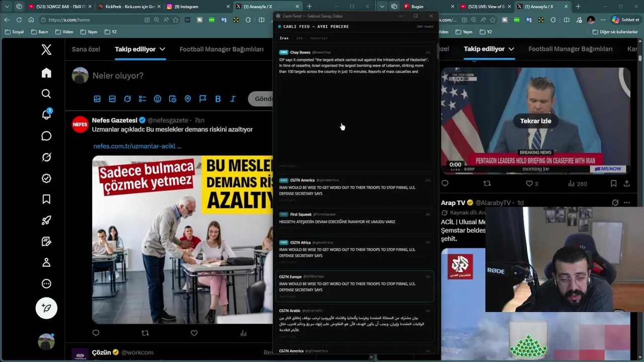The width and height of the screenshot is (644, 362).
Task: Reload the page in left browser
Action: point(19,20)
